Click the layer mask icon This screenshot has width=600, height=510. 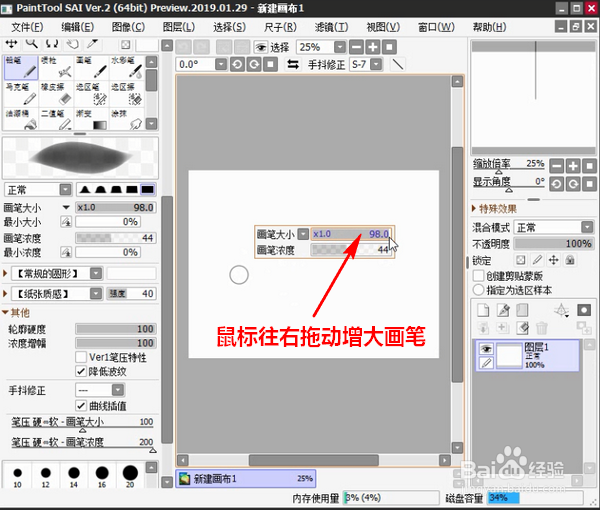pos(584,310)
